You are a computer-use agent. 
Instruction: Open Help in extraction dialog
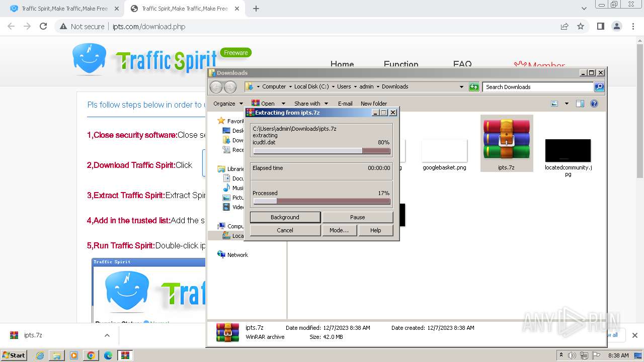[x=375, y=230]
